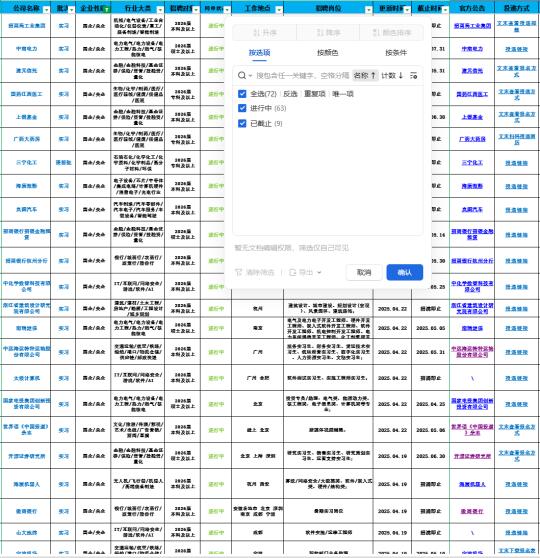Image resolution: width=540 pixels, height=558 pixels.
Task: Open filter dropdown on 招聘岗位 column header
Action: pyautogui.click(x=368, y=10)
